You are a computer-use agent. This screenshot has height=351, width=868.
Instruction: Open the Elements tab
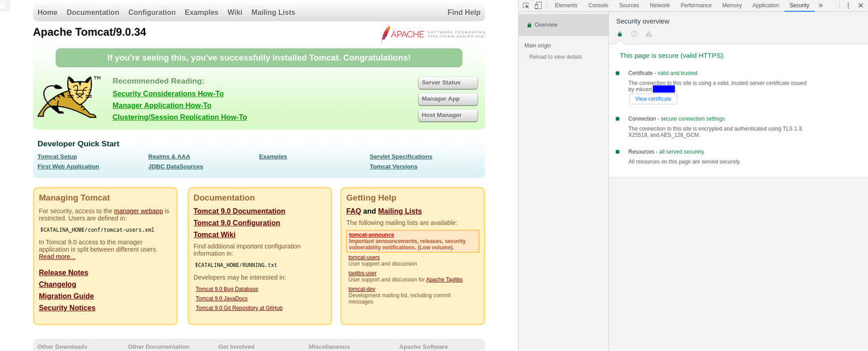pos(566,5)
